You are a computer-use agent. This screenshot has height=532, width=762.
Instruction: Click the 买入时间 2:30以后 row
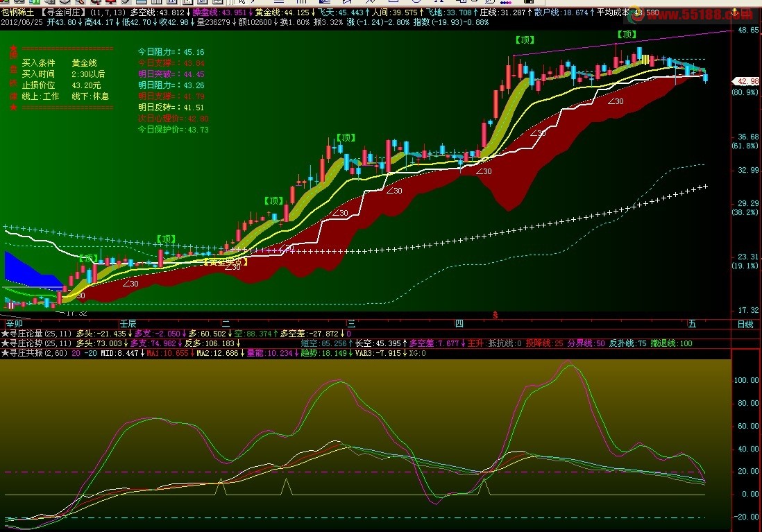tap(63, 74)
